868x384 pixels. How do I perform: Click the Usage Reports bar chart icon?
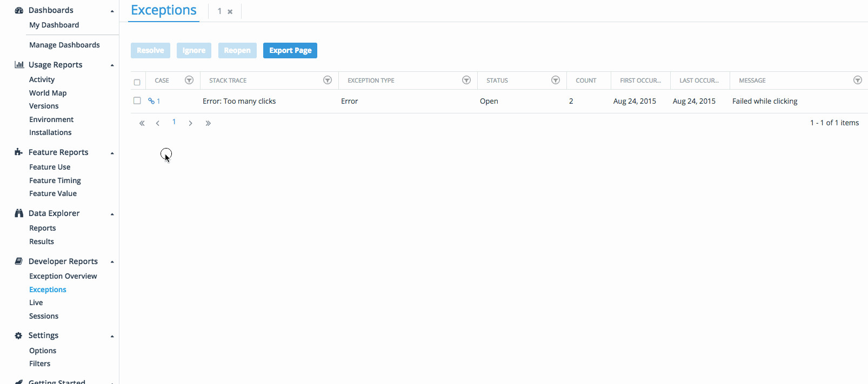19,65
